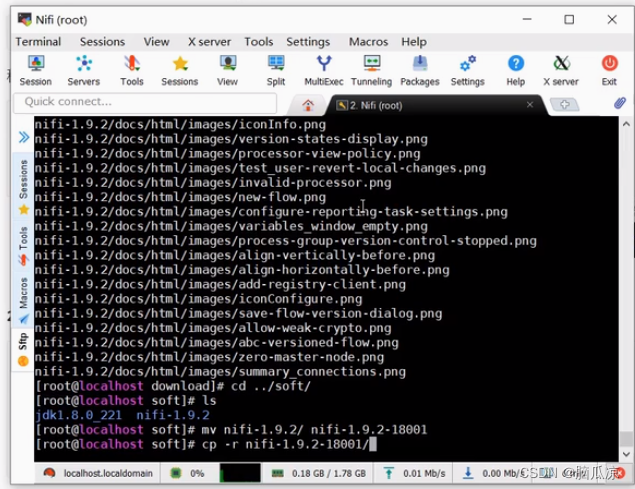
Task: Add a new tab with plus button
Action: tap(565, 105)
